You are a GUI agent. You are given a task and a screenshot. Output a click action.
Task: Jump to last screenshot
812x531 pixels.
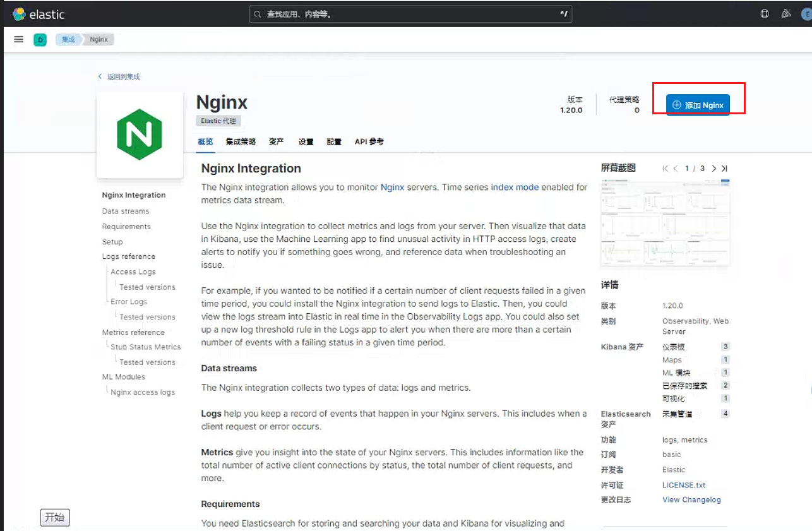pos(724,169)
